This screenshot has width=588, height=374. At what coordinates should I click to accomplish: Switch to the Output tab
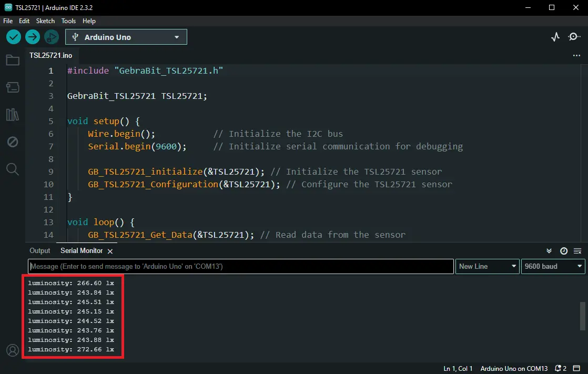(40, 250)
